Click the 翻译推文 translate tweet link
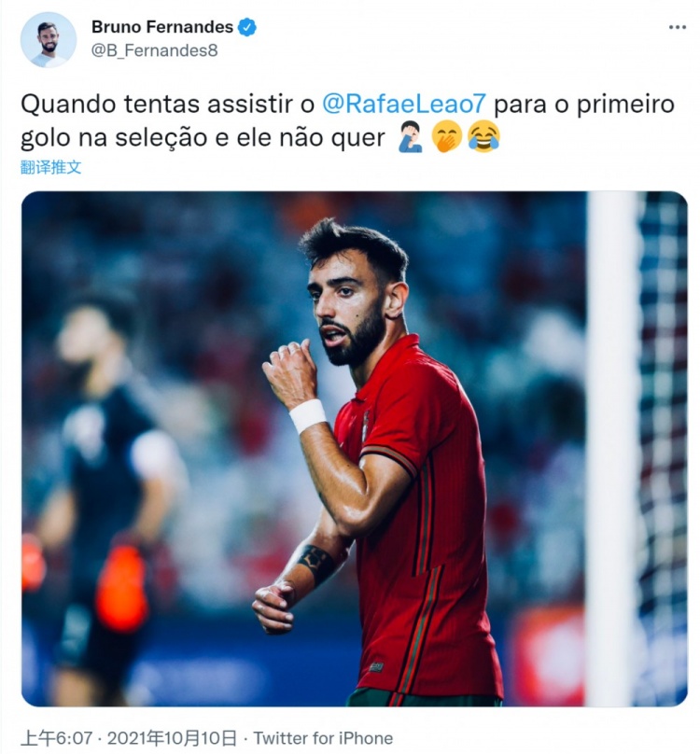700x754 pixels. coord(51,167)
